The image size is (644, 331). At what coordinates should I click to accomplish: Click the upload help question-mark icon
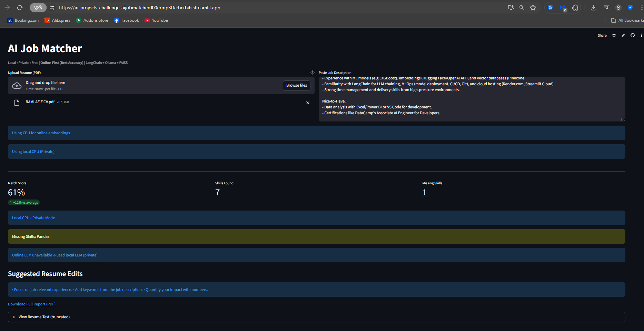(x=313, y=72)
